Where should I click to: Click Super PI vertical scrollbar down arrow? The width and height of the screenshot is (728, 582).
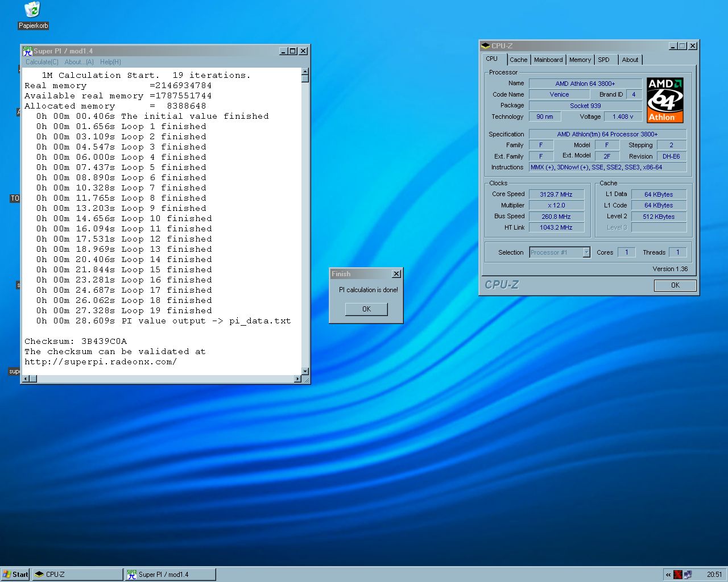(x=305, y=371)
